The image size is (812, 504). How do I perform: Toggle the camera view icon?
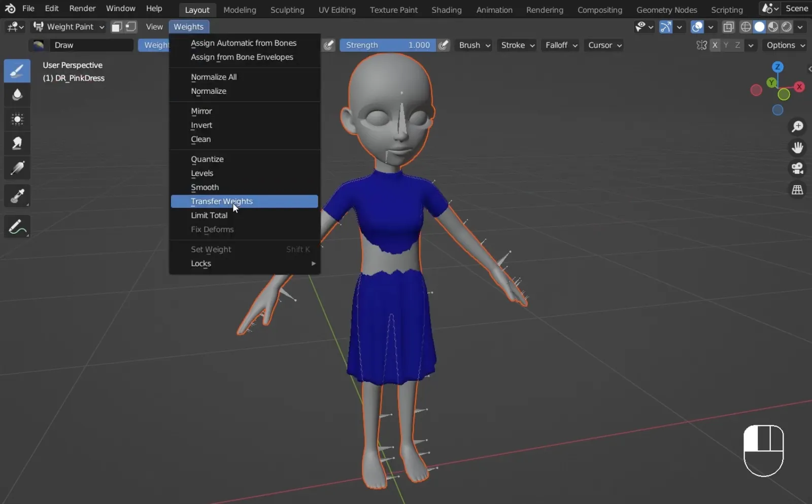click(797, 168)
